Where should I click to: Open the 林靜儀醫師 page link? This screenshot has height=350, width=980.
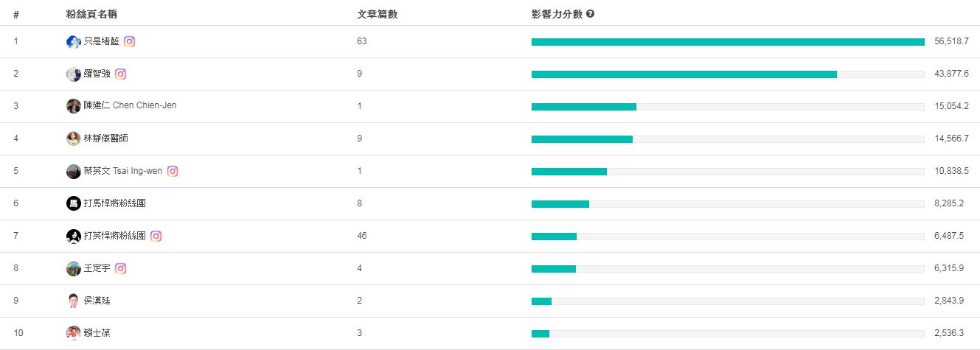pos(105,139)
